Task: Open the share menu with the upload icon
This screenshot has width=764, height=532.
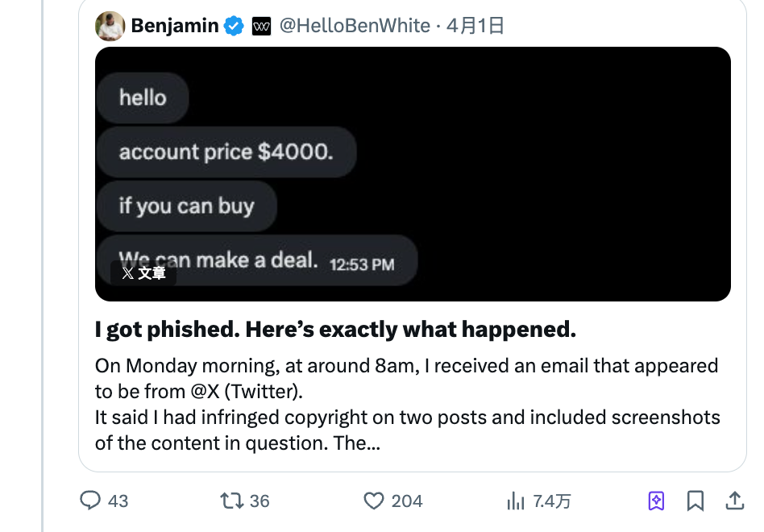Action: 734,501
